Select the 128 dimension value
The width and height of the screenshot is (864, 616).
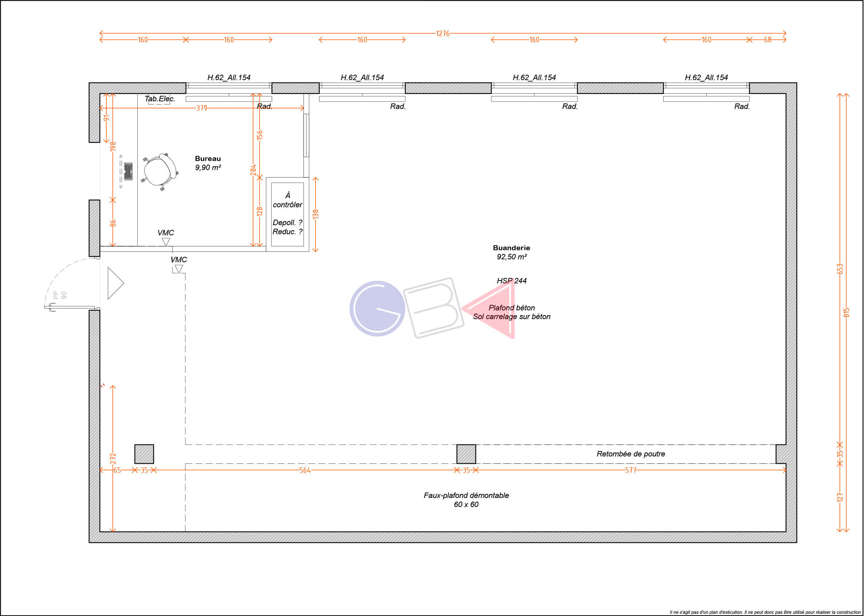pyautogui.click(x=259, y=211)
